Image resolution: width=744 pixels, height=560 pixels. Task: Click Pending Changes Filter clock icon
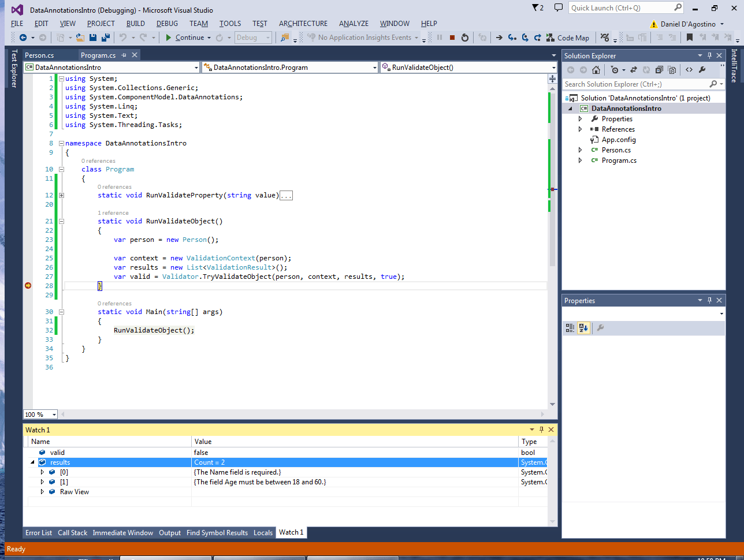(x=614, y=70)
